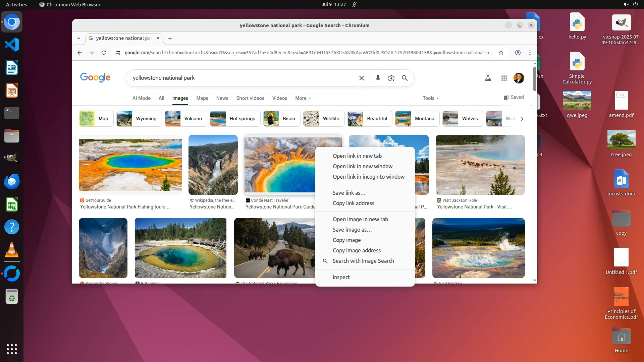Expand the More search filters dropdown
644x362 pixels.
tap(303, 98)
